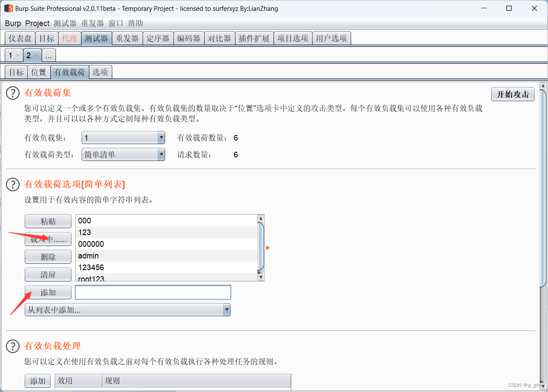This screenshot has height=392, width=548.
Task: Switch to 位置 sub-tab
Action: coord(39,72)
